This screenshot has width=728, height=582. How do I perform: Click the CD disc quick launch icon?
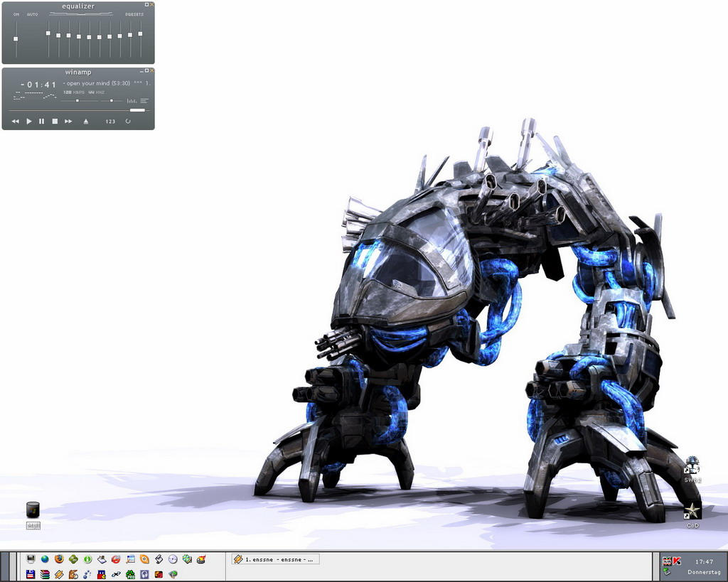[x=173, y=559]
